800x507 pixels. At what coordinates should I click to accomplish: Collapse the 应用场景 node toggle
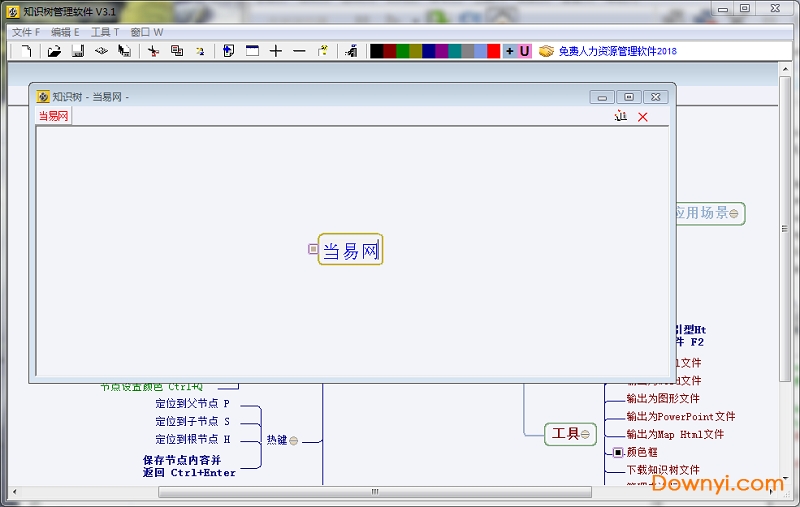[734, 214]
